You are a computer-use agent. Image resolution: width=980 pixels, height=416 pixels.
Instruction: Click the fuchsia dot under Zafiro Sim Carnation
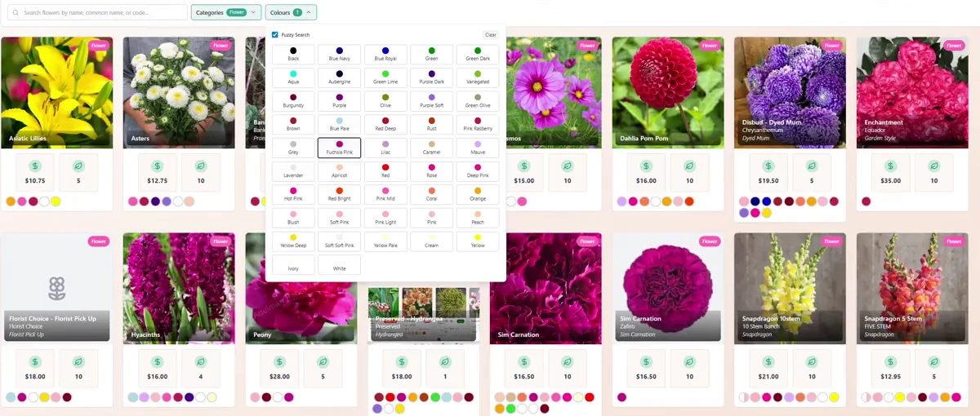click(x=621, y=397)
